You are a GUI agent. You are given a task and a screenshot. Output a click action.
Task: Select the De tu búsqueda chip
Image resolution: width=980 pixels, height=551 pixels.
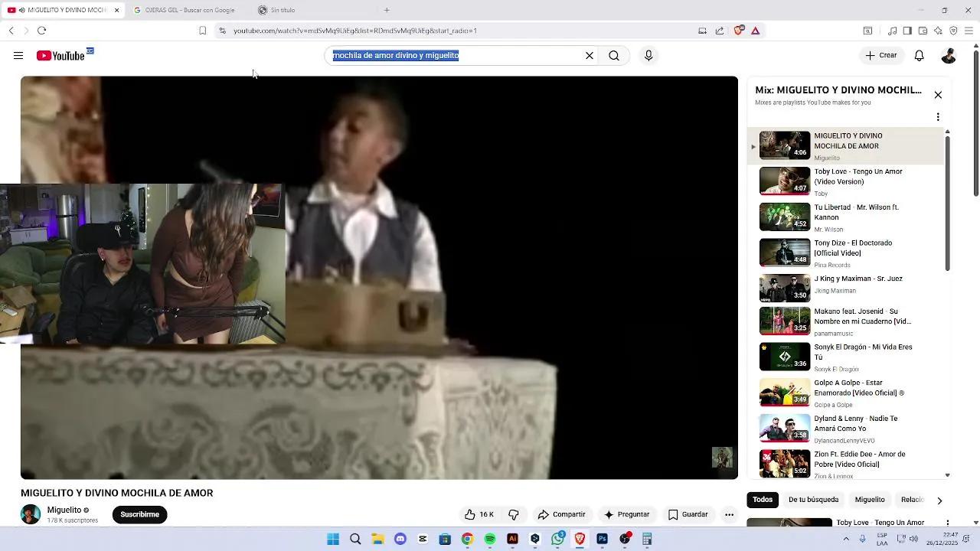tap(813, 500)
